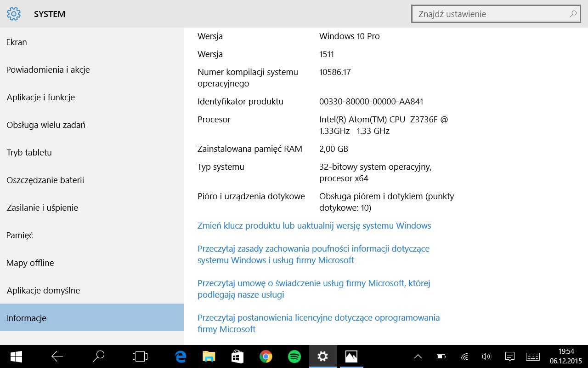Open Przeczytaj umowę o świadczenie usług link
588x368 pixels.
[x=314, y=289]
